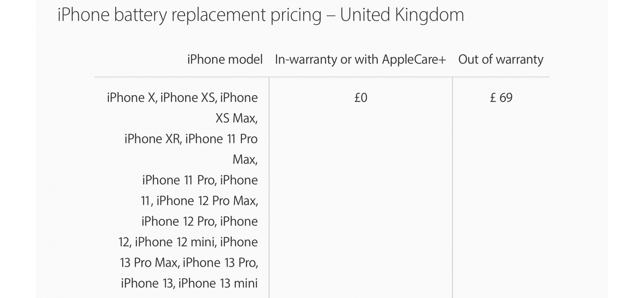This screenshot has height=298, width=644.
Task: Click the standalone "Max," line in the list
Action: (x=245, y=159)
